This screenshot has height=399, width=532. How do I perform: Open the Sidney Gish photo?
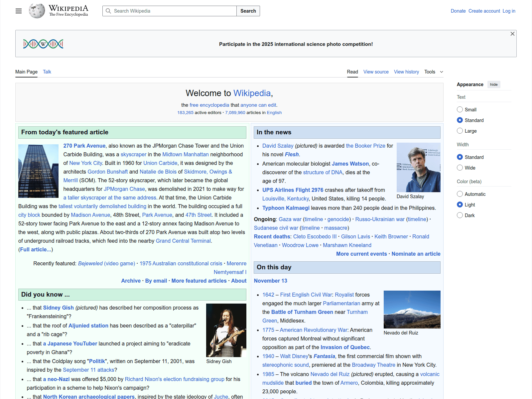coord(226,330)
